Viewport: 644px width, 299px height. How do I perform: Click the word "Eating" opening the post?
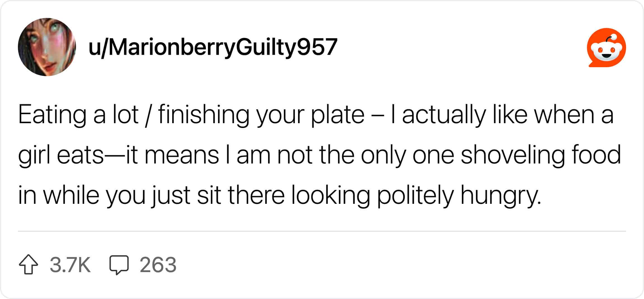point(52,115)
